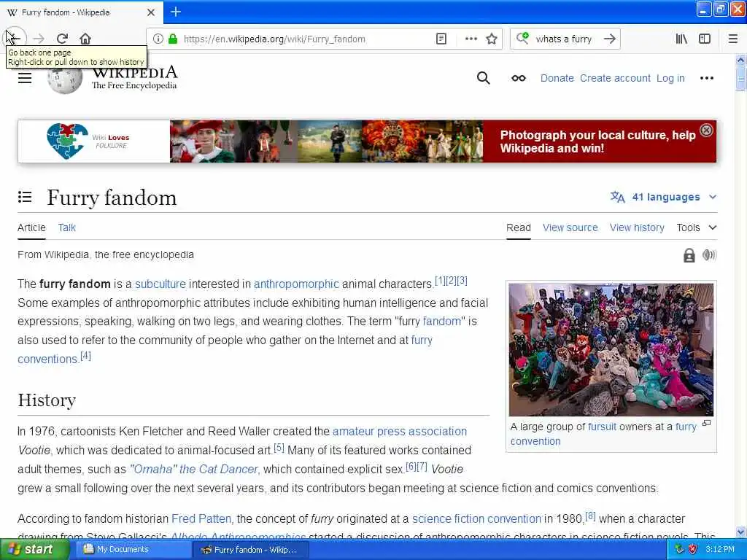Follow the fursuit link in caption

602,427
